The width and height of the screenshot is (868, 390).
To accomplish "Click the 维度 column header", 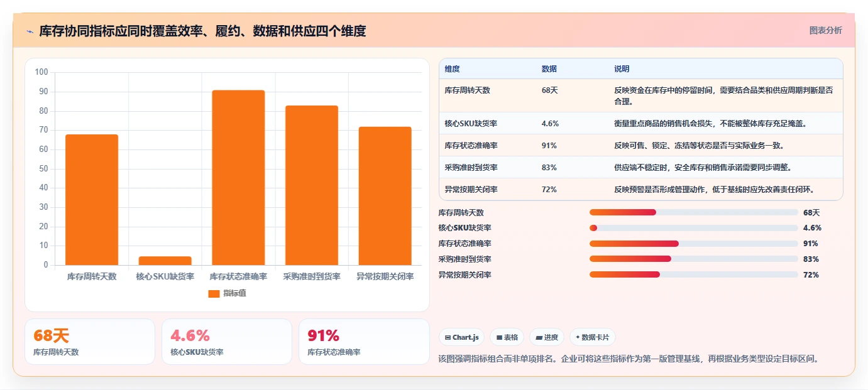I will pos(452,69).
